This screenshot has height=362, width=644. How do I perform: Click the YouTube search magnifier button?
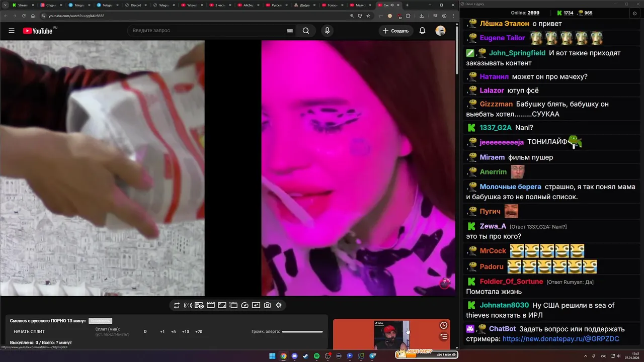[306, 31]
